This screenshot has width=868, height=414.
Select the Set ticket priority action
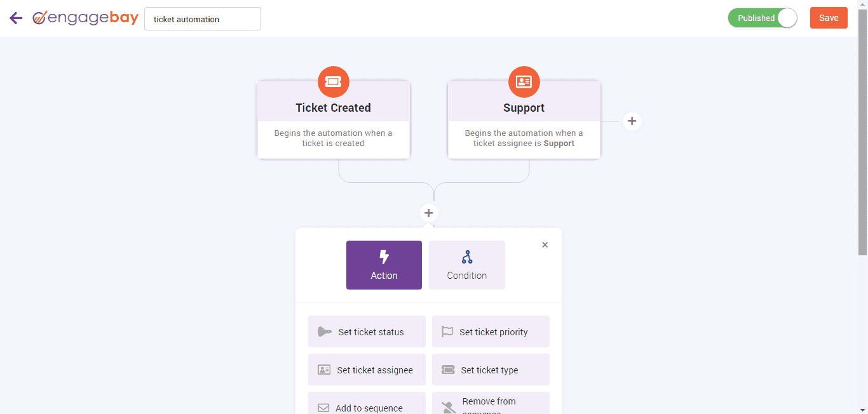[490, 331]
